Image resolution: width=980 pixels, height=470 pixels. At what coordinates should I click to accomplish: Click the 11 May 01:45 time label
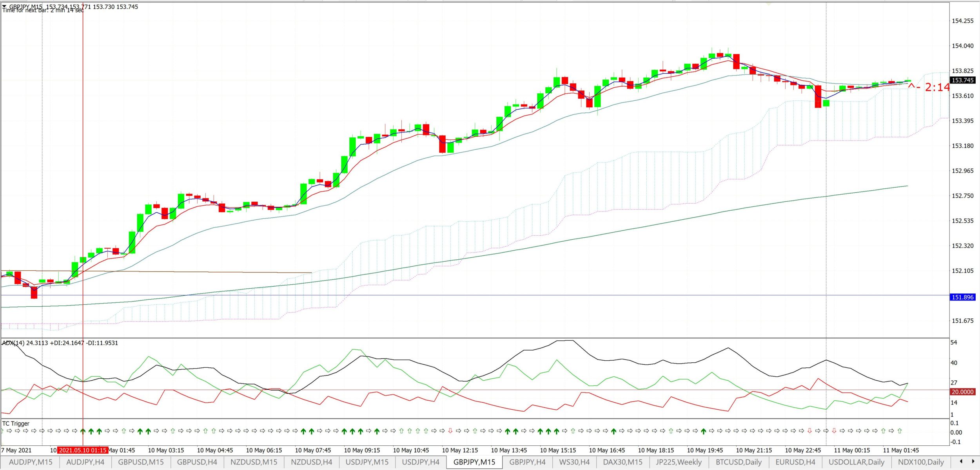(x=901, y=450)
